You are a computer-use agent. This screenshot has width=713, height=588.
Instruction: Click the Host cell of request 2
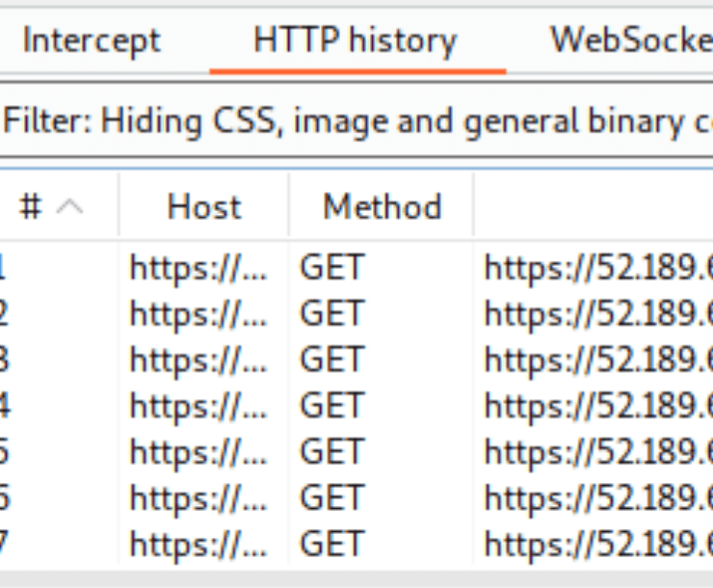198,313
